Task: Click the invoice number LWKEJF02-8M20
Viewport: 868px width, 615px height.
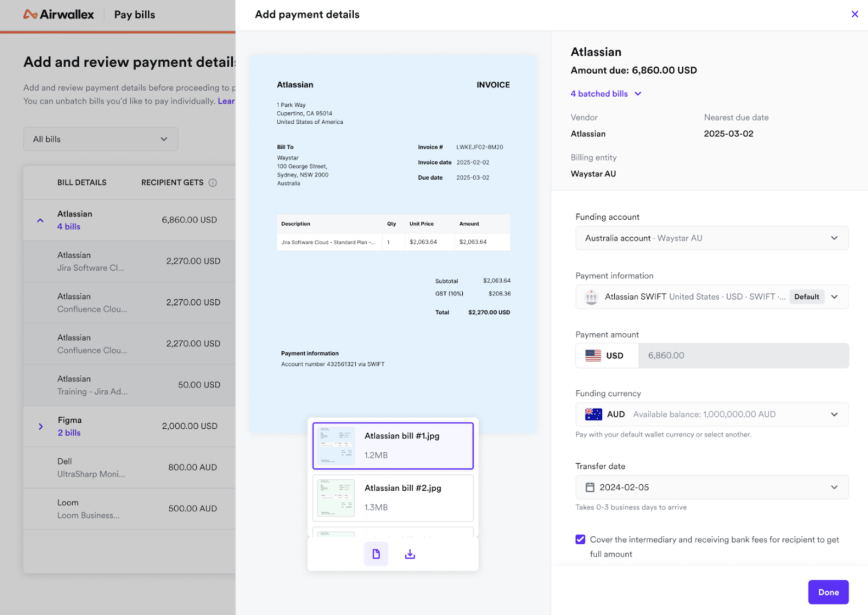Action: 480,147
